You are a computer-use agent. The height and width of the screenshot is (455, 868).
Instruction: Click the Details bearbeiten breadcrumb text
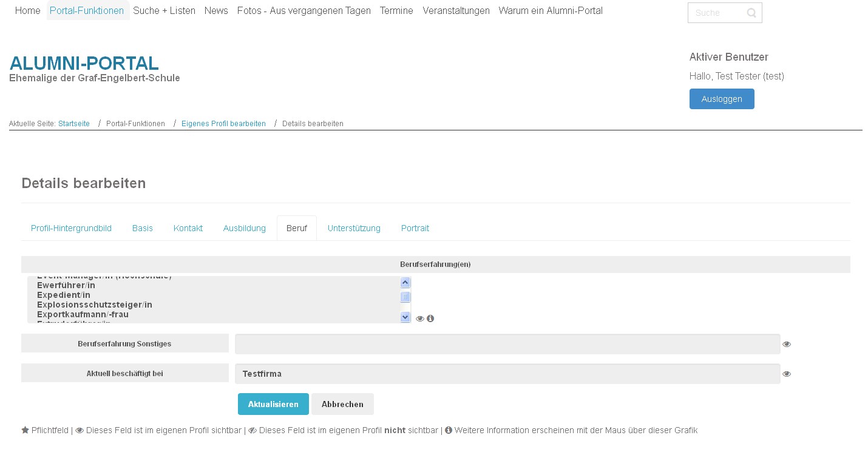[x=313, y=124]
